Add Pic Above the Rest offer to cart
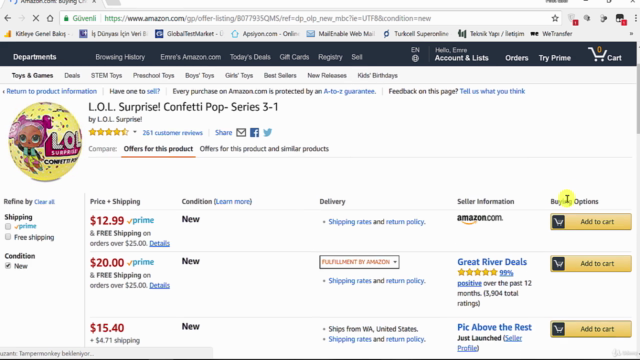The height and width of the screenshot is (360, 640). point(591,329)
